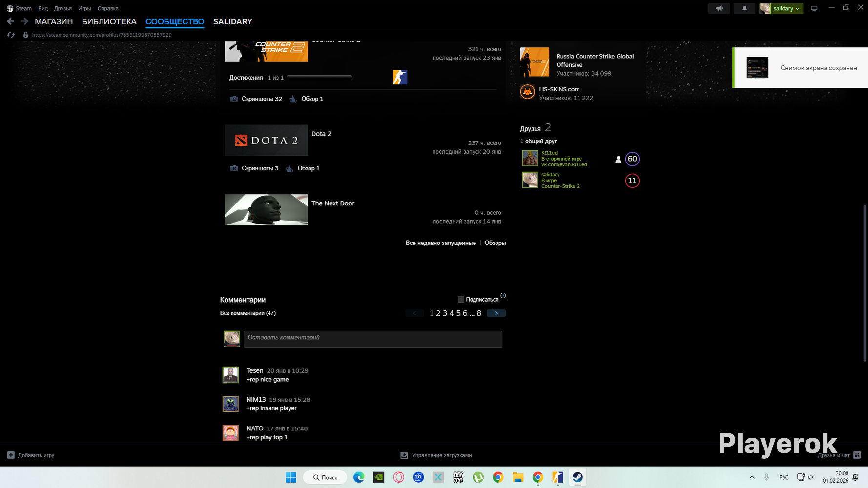Go to the next comments page arrow
868x488 pixels.
click(496, 313)
